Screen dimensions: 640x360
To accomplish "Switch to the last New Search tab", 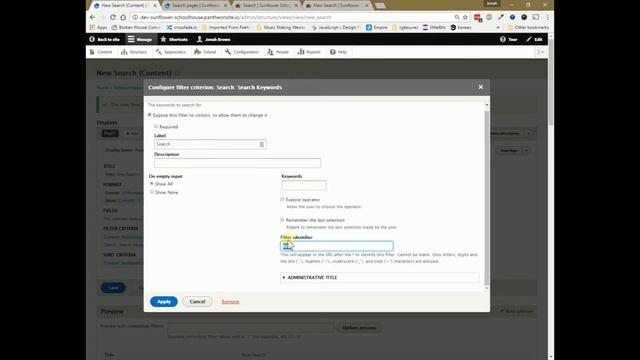I will pyautogui.click(x=337, y=5).
